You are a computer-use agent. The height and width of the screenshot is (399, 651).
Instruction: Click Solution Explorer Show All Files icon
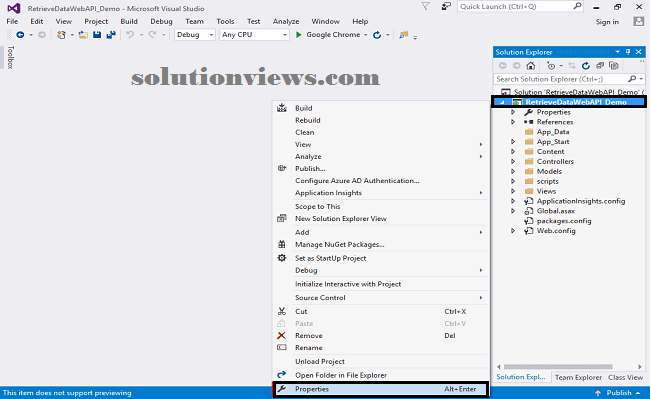coord(614,66)
